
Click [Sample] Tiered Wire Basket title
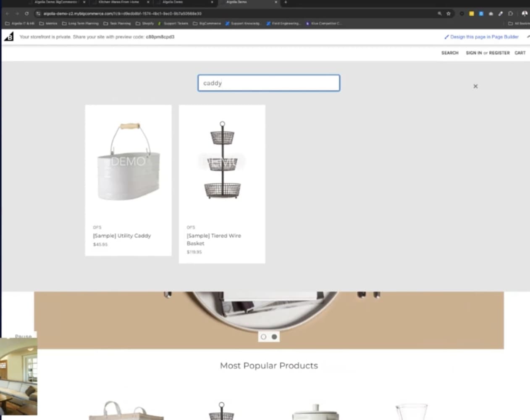click(214, 239)
